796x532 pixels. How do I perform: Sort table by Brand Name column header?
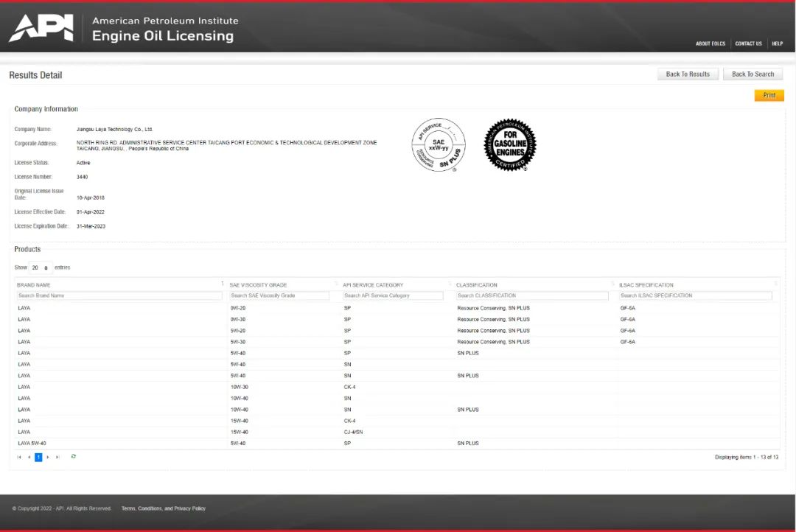(33, 284)
